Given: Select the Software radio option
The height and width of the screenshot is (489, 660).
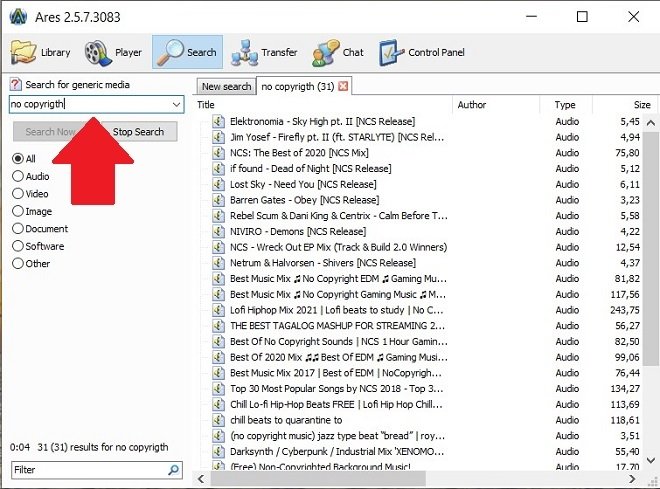Looking at the screenshot, I should 18,246.
